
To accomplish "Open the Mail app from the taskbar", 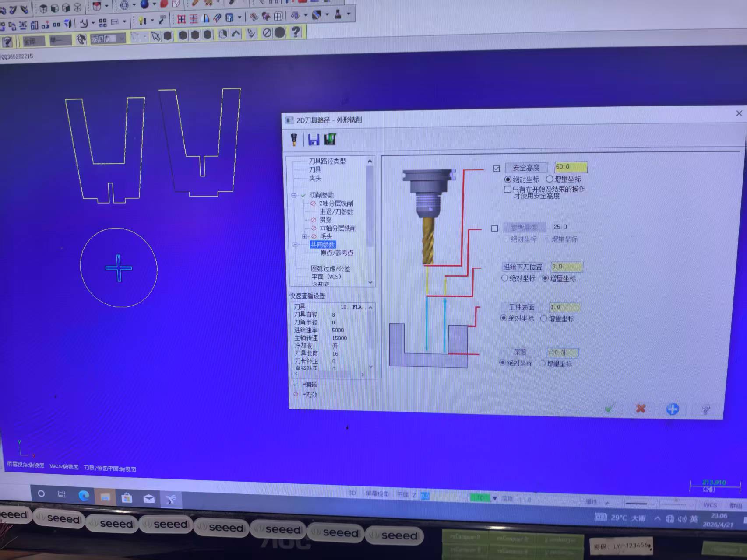I will (149, 498).
